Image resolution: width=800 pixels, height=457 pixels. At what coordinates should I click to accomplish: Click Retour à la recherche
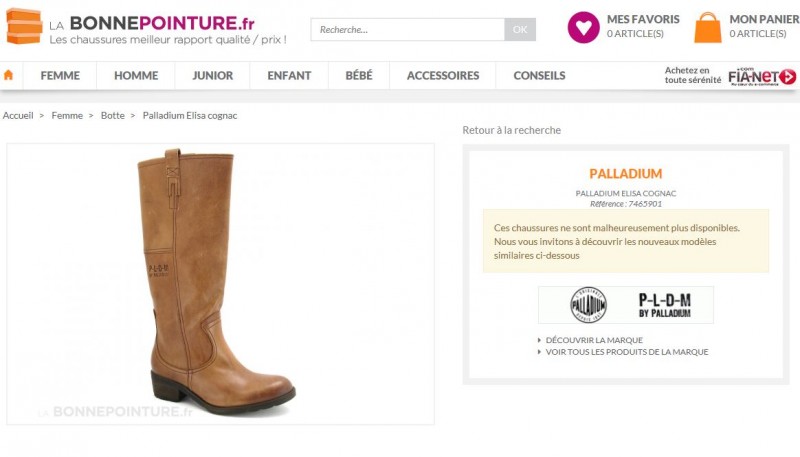pyautogui.click(x=511, y=130)
